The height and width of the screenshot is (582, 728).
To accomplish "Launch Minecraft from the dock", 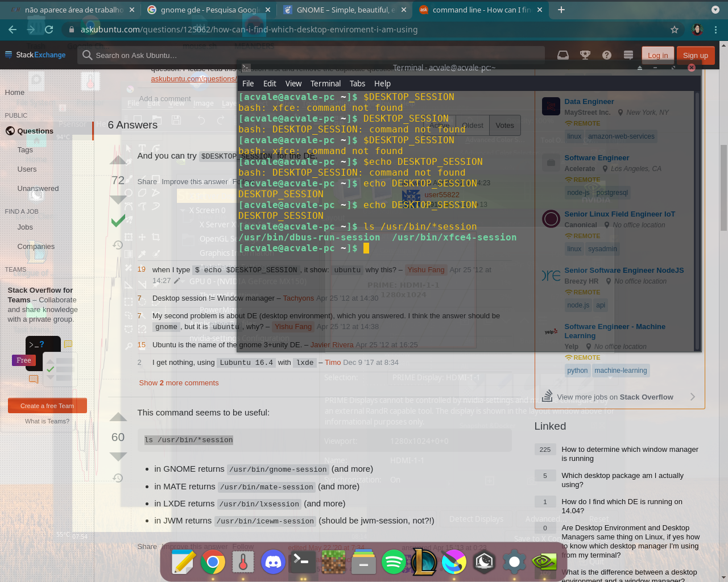I will 333,562.
